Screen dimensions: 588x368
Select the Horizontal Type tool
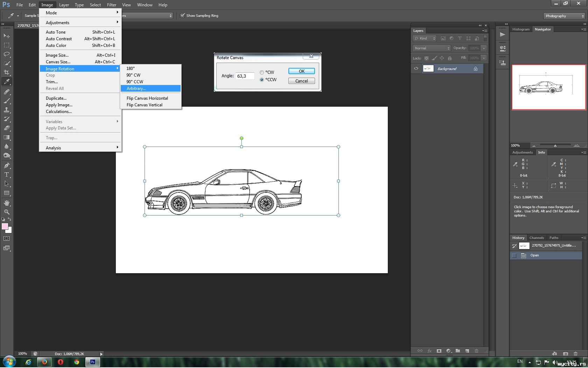click(x=7, y=175)
